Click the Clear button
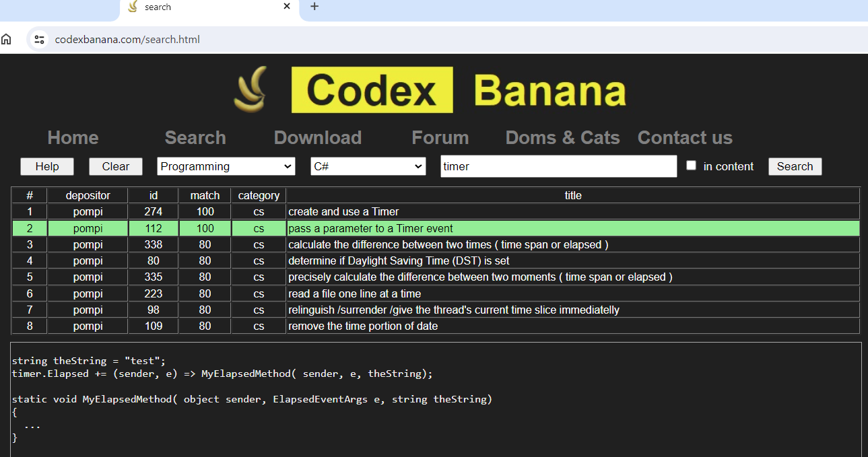The height and width of the screenshot is (457, 868). coord(116,166)
